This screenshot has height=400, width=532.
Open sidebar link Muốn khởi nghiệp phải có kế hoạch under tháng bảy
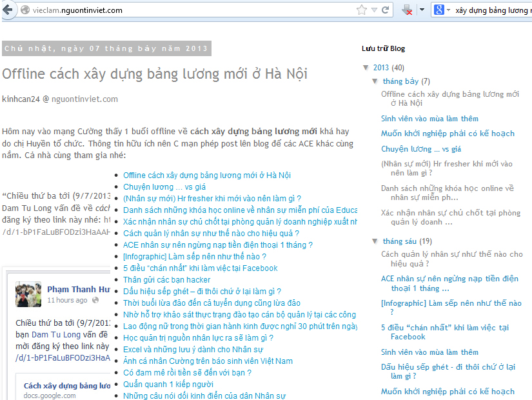448,134
